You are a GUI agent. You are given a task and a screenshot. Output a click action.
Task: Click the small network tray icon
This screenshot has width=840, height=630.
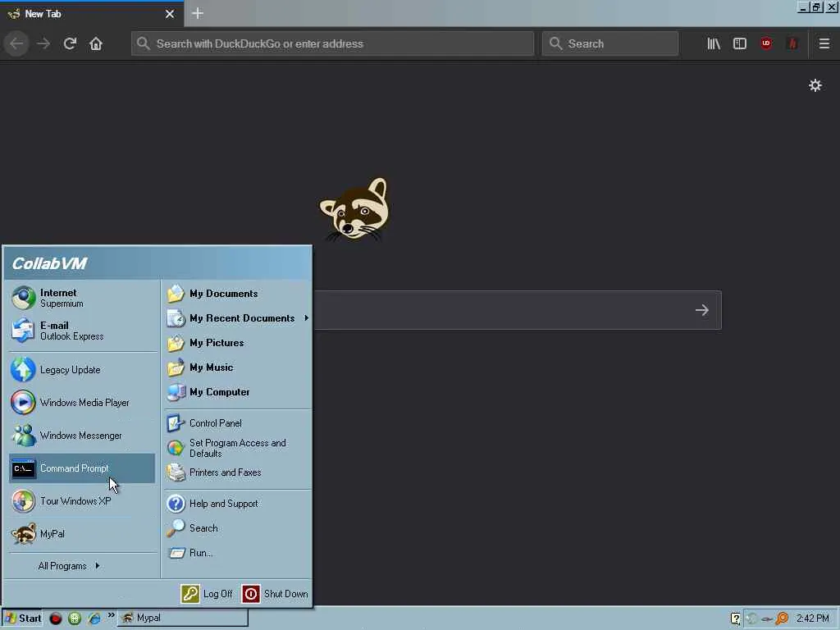coord(767,619)
